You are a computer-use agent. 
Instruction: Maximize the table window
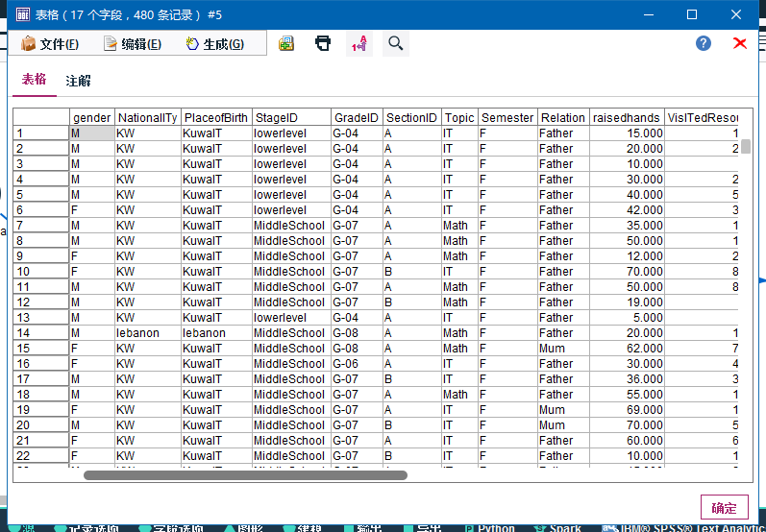[692, 14]
